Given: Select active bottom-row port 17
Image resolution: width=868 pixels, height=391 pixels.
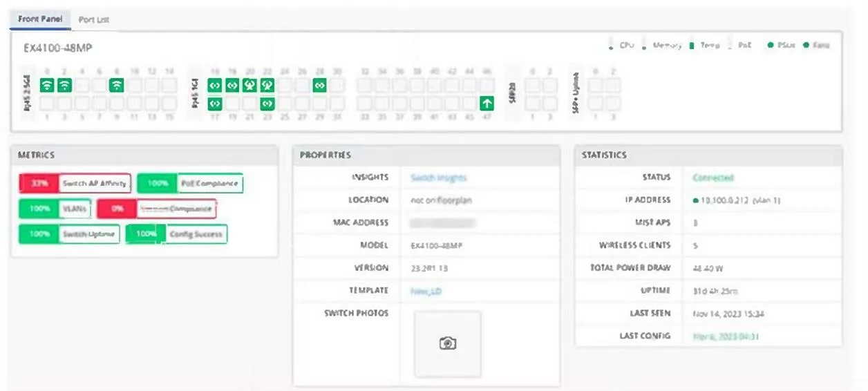Looking at the screenshot, I should (x=215, y=104).
